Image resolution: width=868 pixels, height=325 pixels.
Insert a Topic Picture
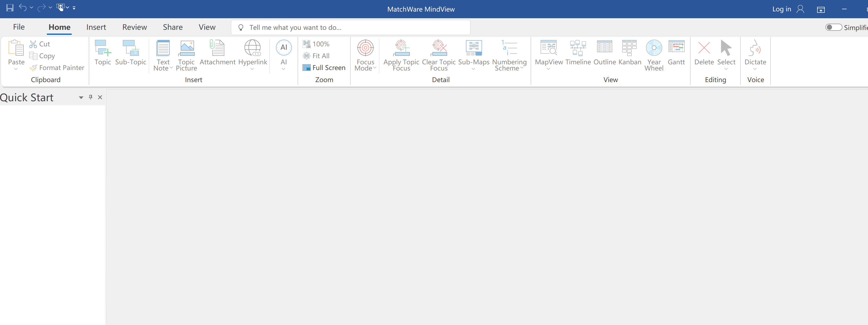(x=186, y=56)
